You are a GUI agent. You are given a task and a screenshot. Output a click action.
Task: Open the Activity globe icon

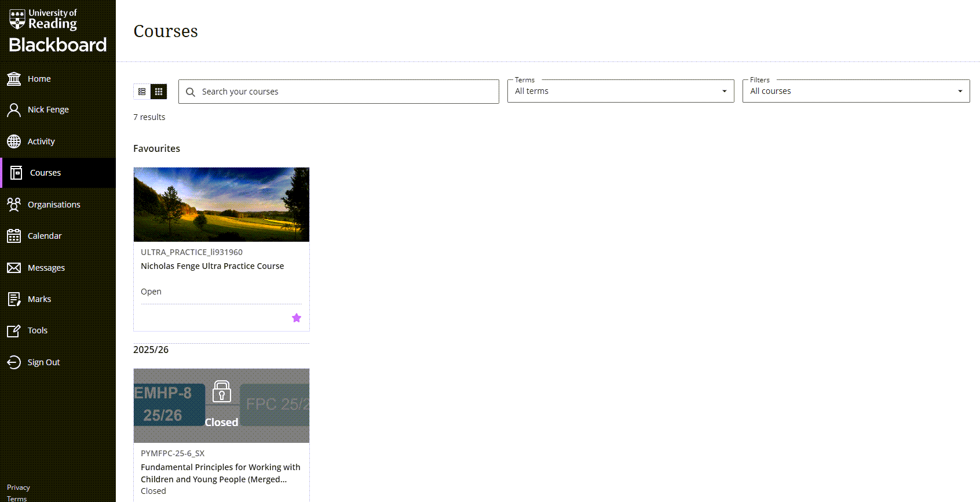[14, 141]
